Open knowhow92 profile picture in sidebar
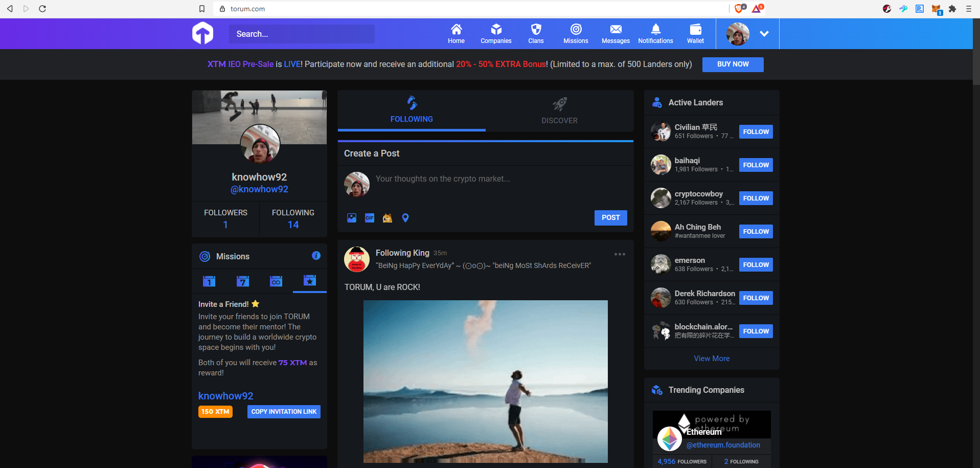Screen dimensions: 980x468 [x=260, y=144]
